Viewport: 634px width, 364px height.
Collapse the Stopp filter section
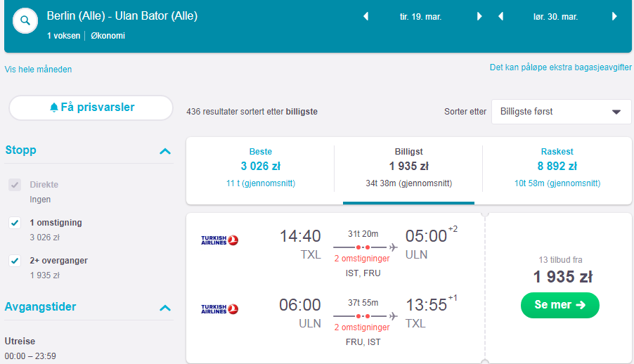point(165,151)
